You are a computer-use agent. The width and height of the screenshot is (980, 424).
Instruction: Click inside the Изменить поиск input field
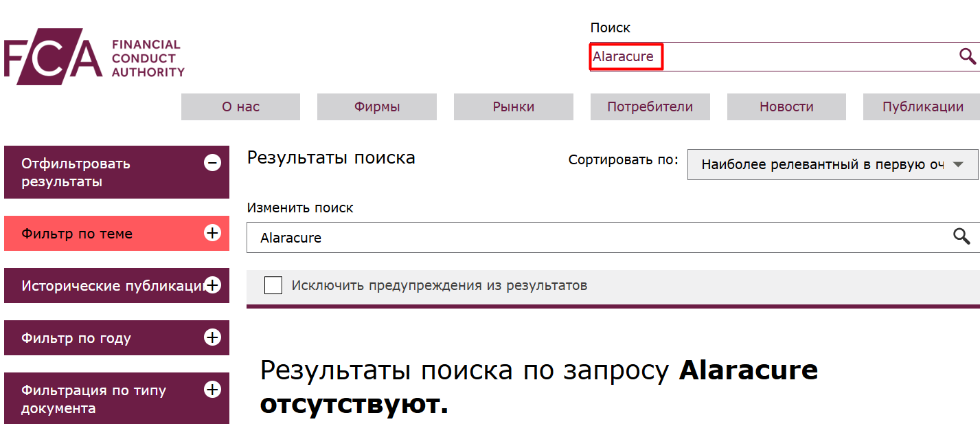click(x=481, y=236)
